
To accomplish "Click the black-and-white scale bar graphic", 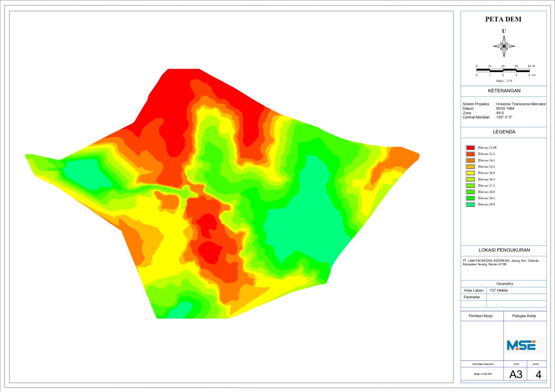I will click(503, 70).
